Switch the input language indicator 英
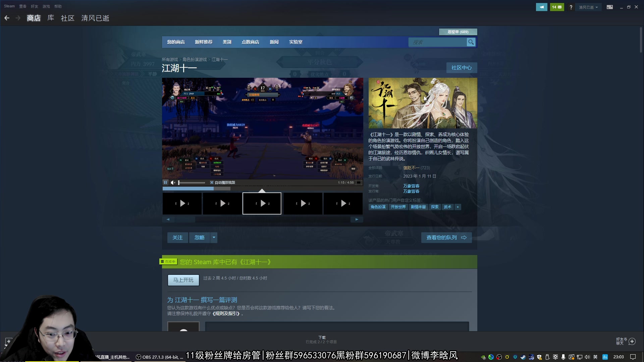The height and width of the screenshot is (362, 644). point(595,357)
